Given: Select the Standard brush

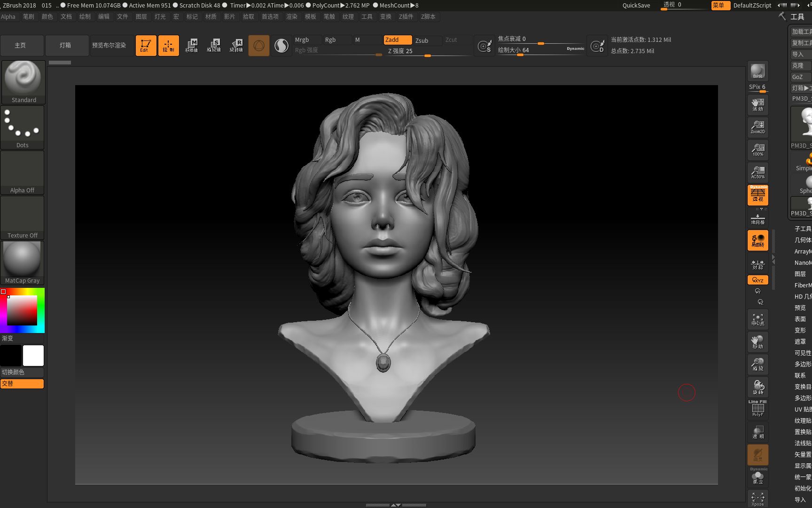Looking at the screenshot, I should coord(23,78).
